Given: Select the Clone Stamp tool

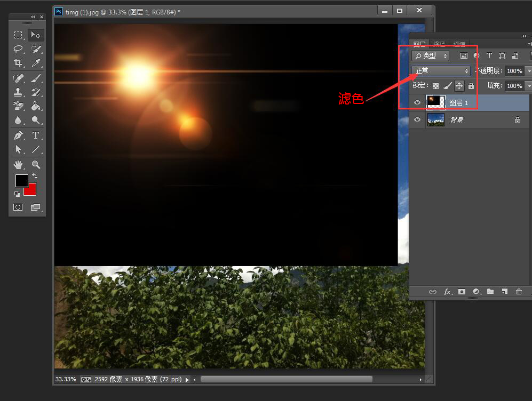Looking at the screenshot, I should [18, 92].
